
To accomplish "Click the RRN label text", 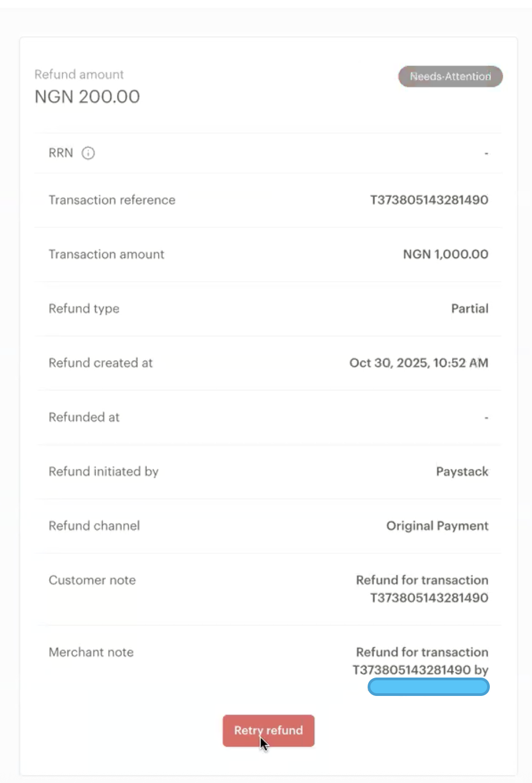I will coord(61,153).
